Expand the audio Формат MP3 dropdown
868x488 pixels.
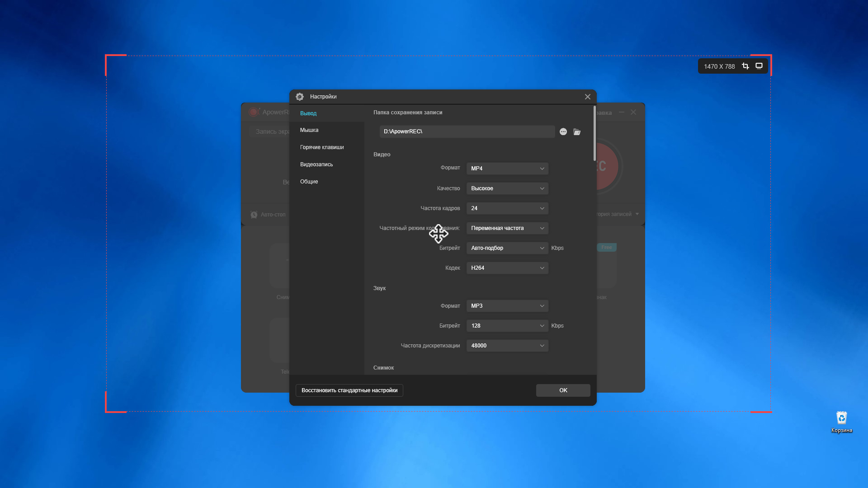pos(507,306)
